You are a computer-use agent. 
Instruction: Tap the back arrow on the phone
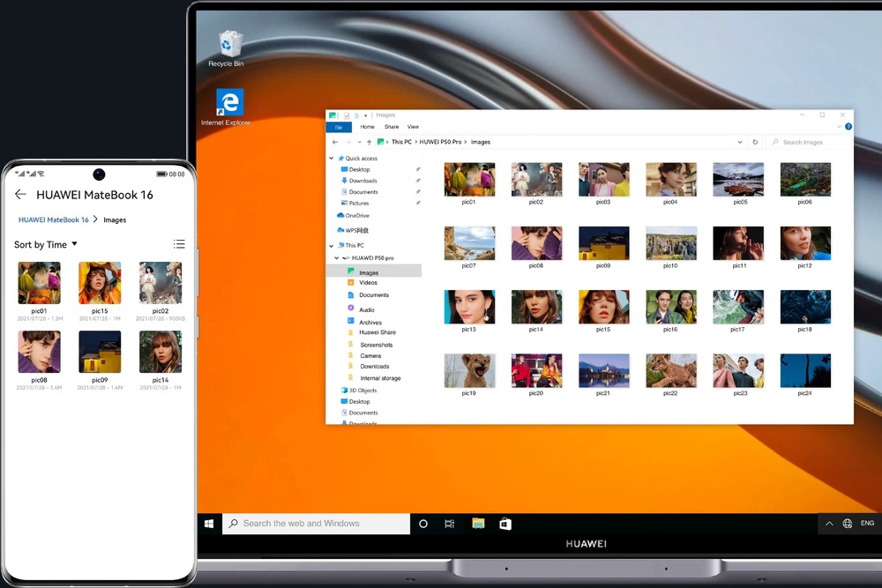tap(20, 195)
